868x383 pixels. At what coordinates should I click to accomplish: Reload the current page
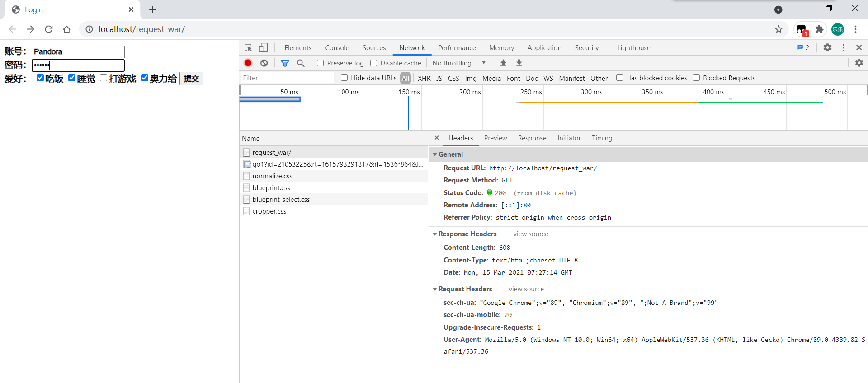coord(49,29)
